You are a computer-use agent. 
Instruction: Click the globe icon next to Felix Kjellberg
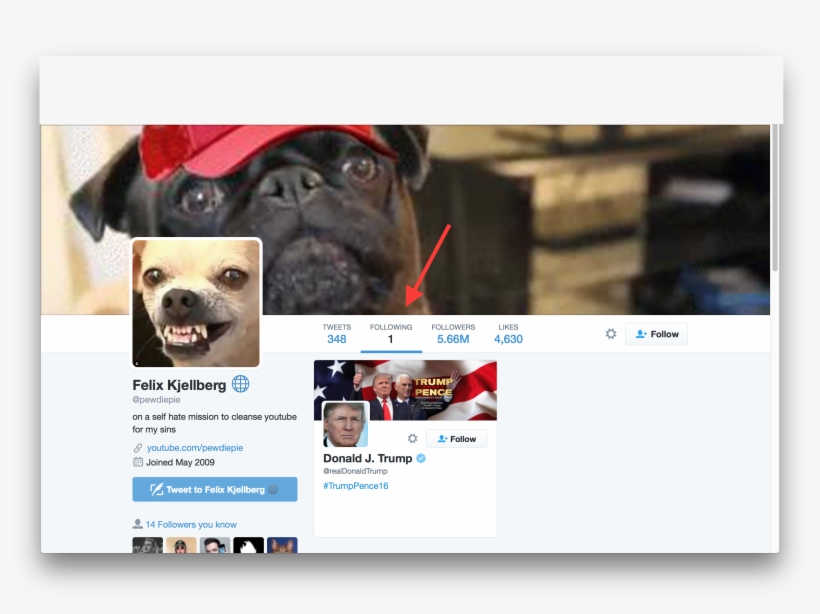pyautogui.click(x=241, y=384)
